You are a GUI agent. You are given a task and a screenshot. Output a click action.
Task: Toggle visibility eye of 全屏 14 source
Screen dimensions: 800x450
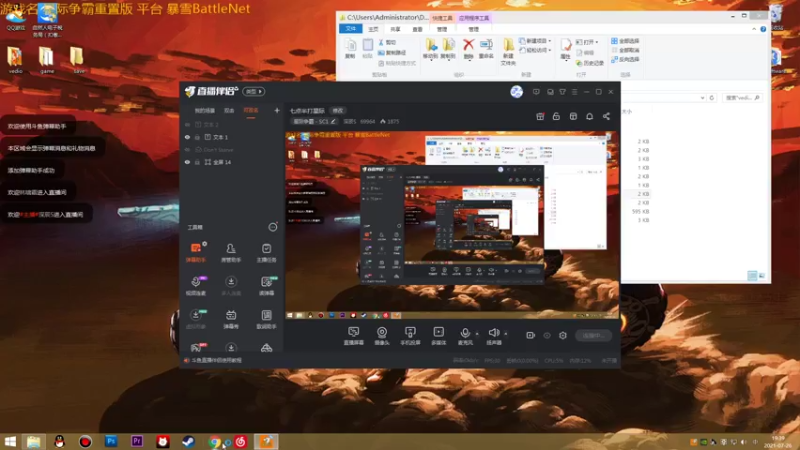coord(187,162)
